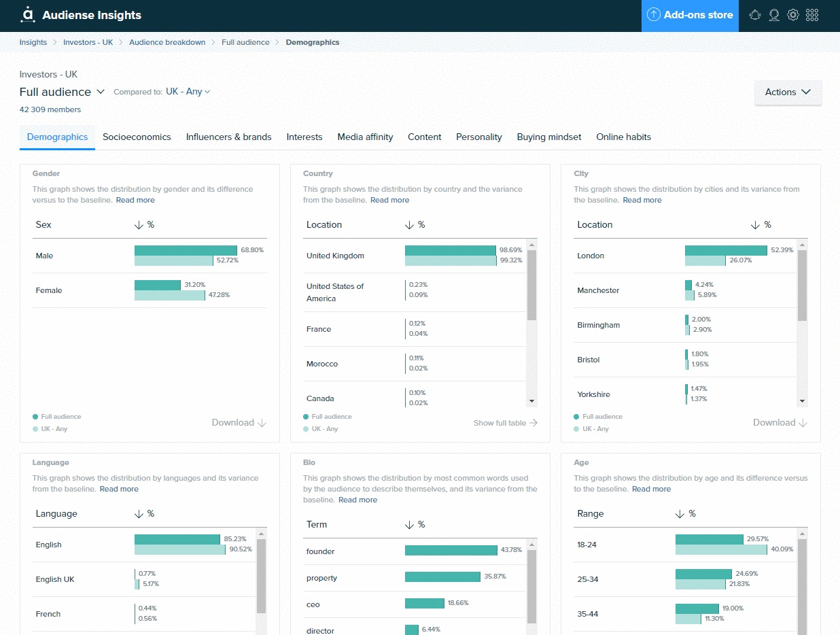The width and height of the screenshot is (840, 635).
Task: Click the Country panel scroll-up arrow
Action: tap(532, 245)
